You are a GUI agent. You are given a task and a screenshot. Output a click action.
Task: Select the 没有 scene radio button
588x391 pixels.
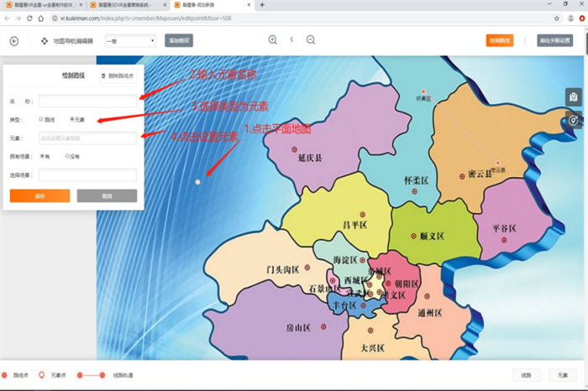tap(67, 156)
